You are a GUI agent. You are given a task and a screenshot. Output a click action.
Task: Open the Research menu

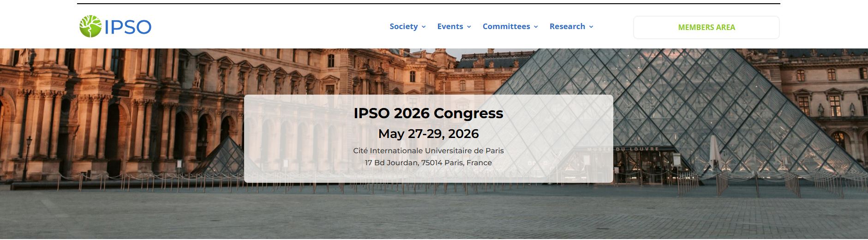pos(567,27)
